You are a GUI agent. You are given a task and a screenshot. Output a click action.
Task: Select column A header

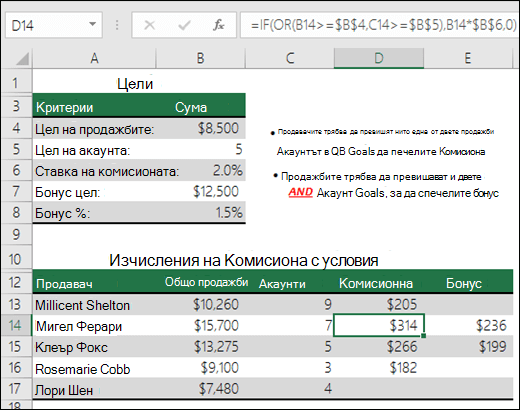tap(94, 58)
